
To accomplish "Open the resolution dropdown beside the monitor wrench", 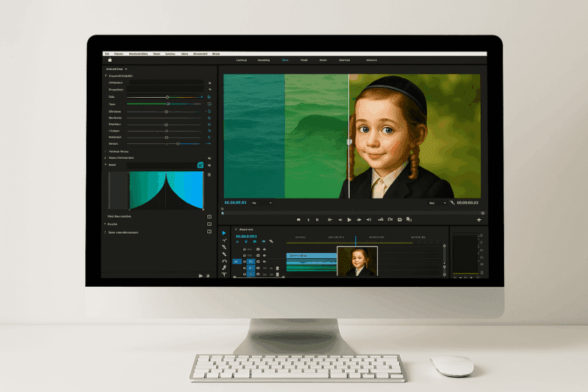I will pyautogui.click(x=437, y=203).
